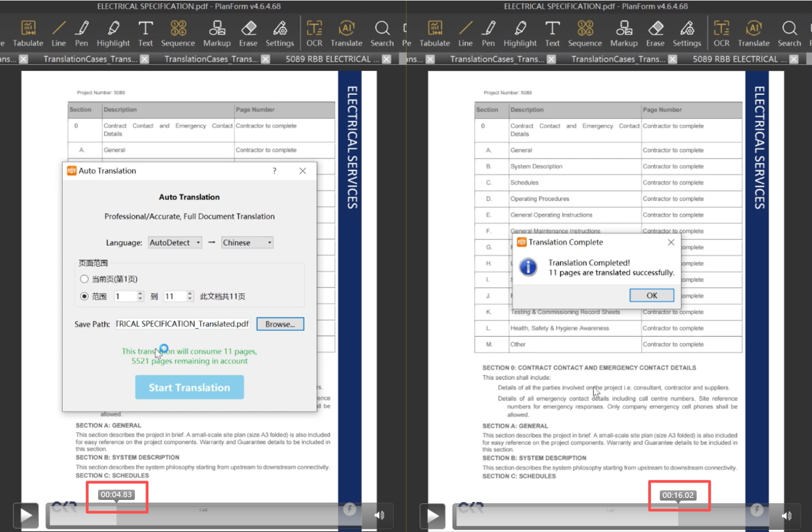The width and height of the screenshot is (812, 532).
Task: Switch to 5089 RBB ELECTRICAL tab in left window
Action: [x=328, y=59]
